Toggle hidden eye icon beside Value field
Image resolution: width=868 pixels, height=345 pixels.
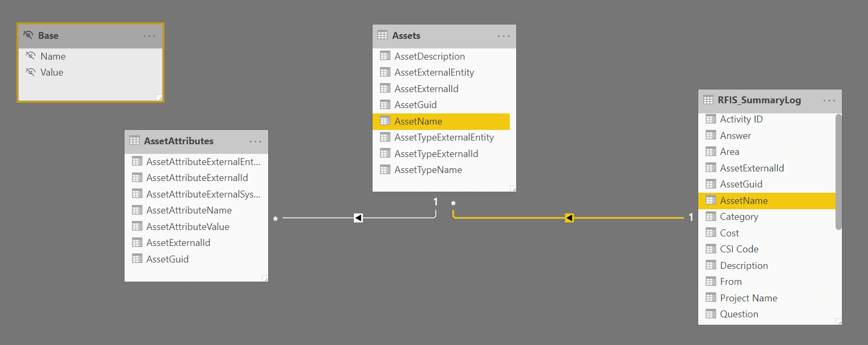point(31,72)
